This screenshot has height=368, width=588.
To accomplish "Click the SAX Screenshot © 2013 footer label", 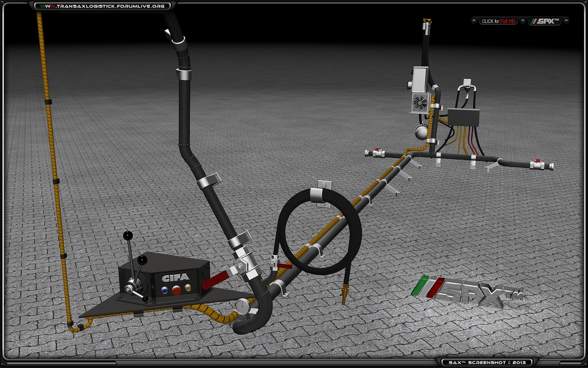I will click(486, 362).
